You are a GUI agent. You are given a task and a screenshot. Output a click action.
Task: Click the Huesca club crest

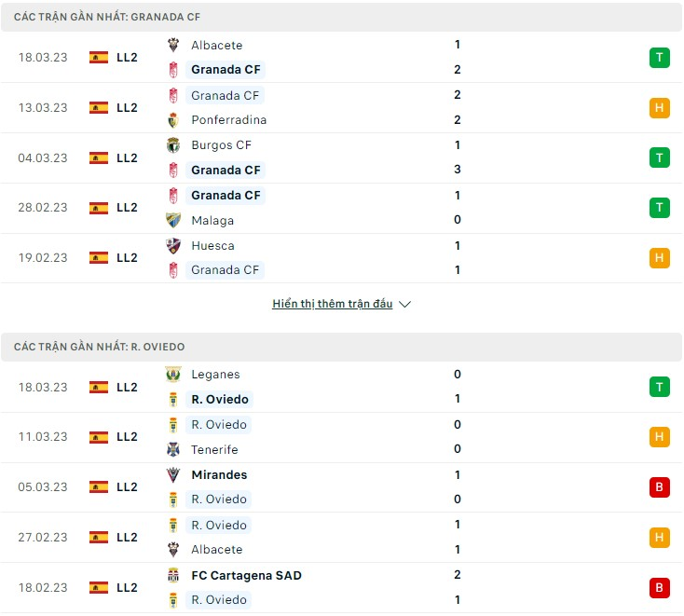click(173, 246)
